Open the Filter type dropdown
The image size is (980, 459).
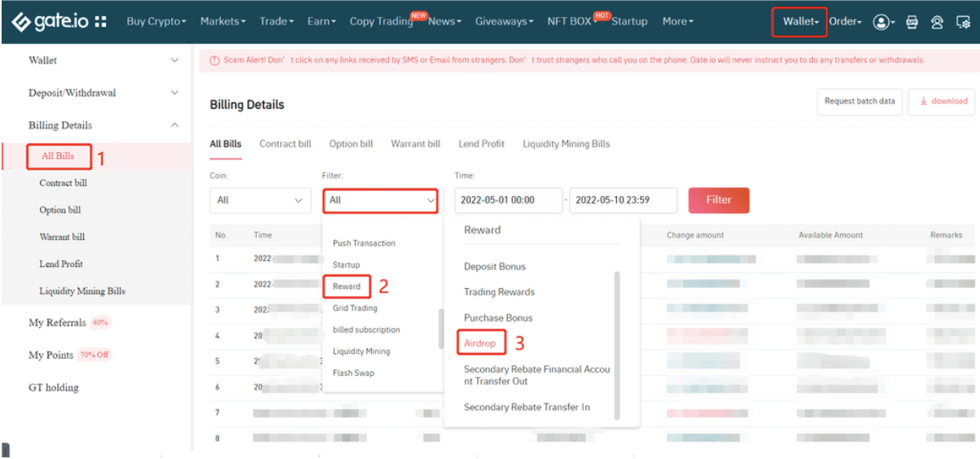tap(380, 200)
